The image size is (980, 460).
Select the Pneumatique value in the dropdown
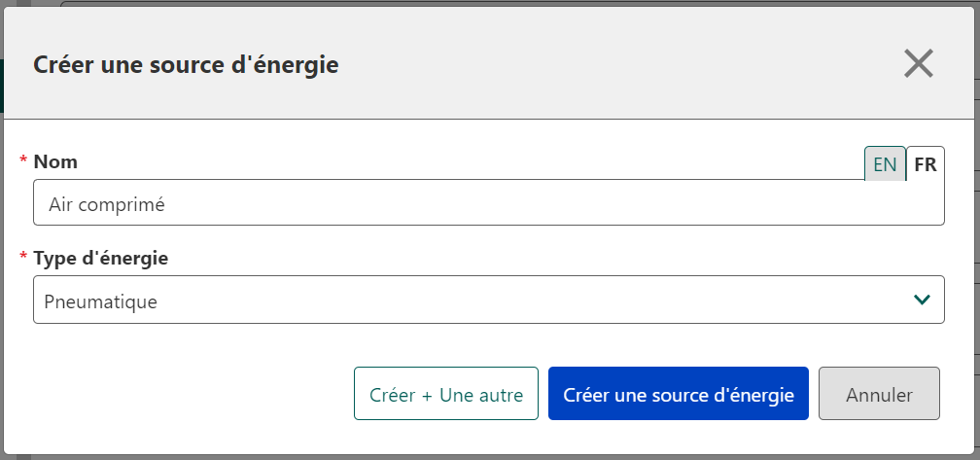(101, 301)
